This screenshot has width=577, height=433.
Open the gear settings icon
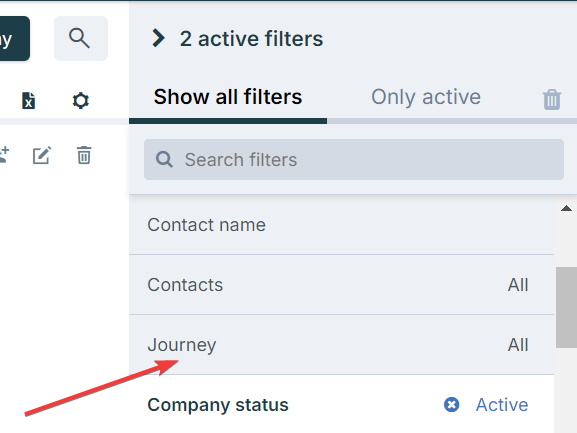[x=81, y=100]
